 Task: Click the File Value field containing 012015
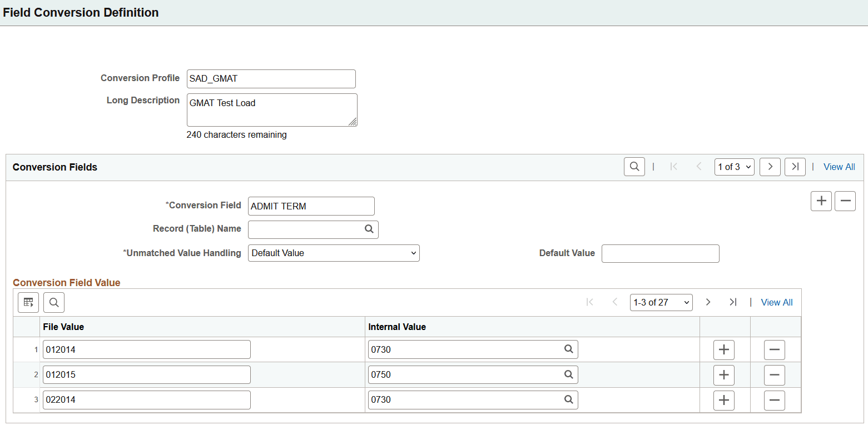(x=147, y=374)
